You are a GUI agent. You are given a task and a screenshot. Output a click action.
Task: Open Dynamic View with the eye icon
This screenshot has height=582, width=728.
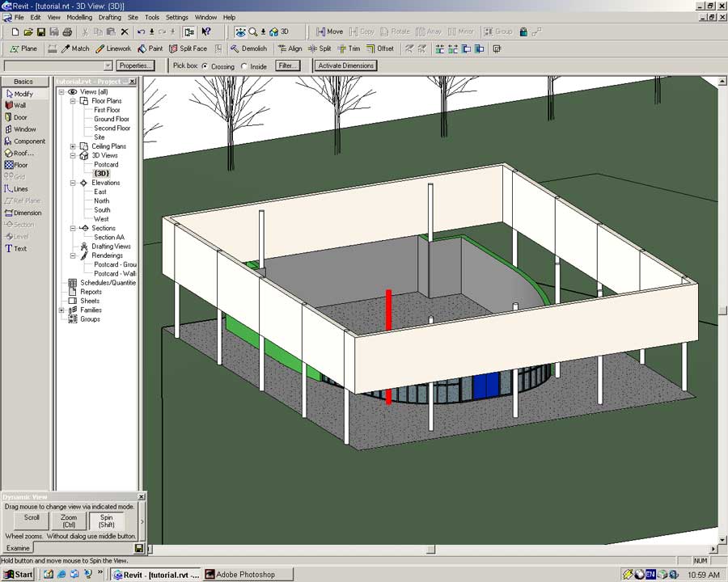pos(240,32)
